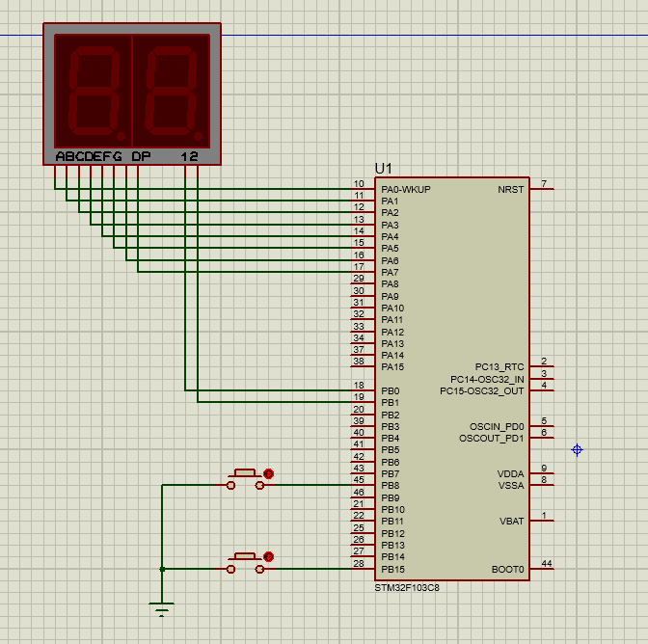The height and width of the screenshot is (644, 648).
Task: Click the DP label on the display
Action: point(141,156)
